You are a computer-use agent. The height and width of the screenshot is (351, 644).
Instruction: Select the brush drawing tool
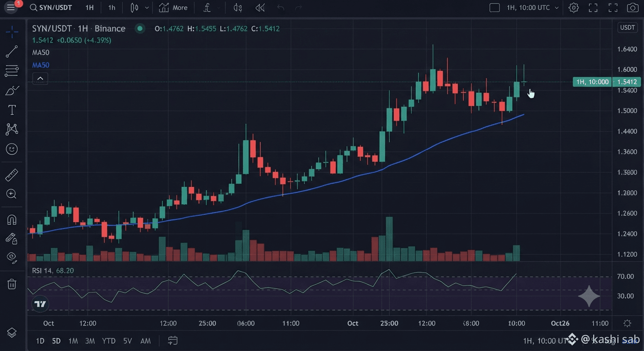(12, 90)
